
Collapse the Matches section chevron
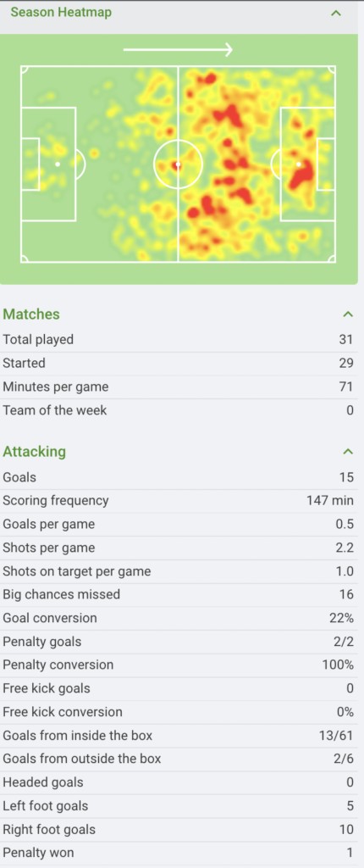click(347, 314)
